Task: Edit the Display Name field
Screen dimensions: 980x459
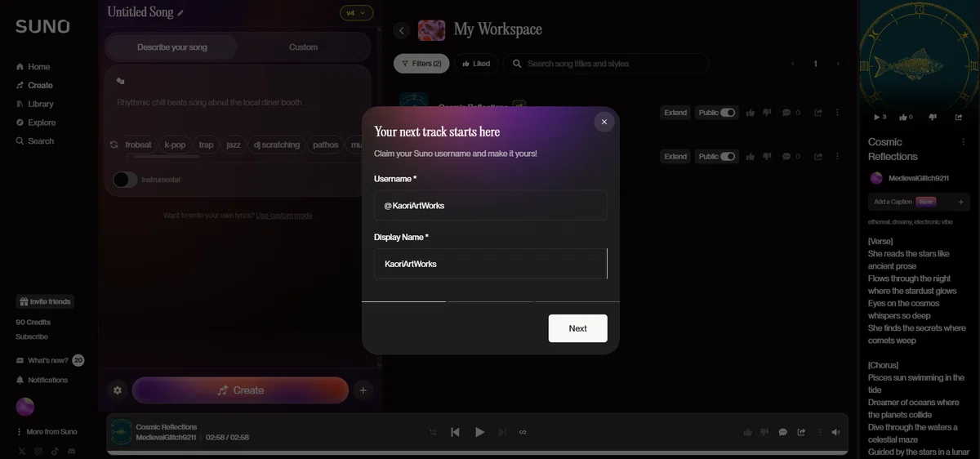Action: pos(491,264)
